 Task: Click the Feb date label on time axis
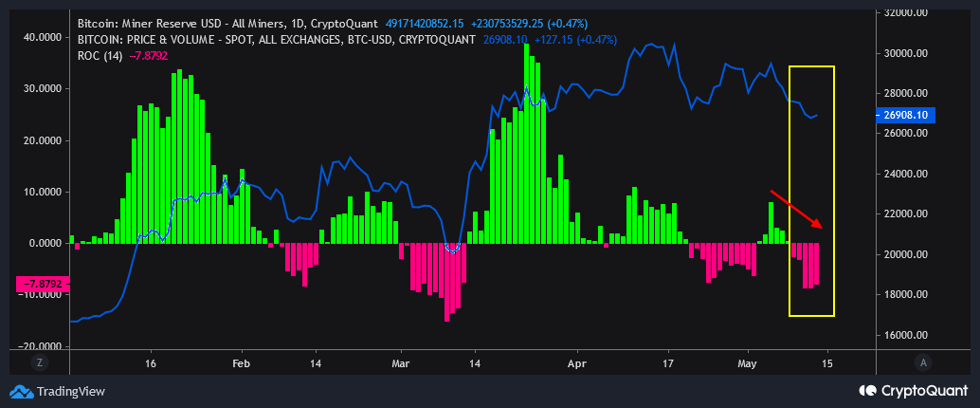241,363
